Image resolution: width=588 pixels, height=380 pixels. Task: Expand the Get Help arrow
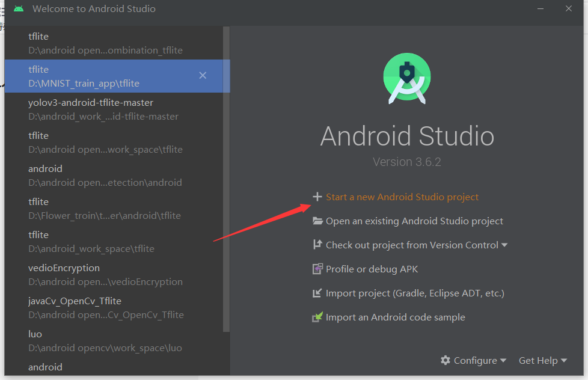(563, 361)
